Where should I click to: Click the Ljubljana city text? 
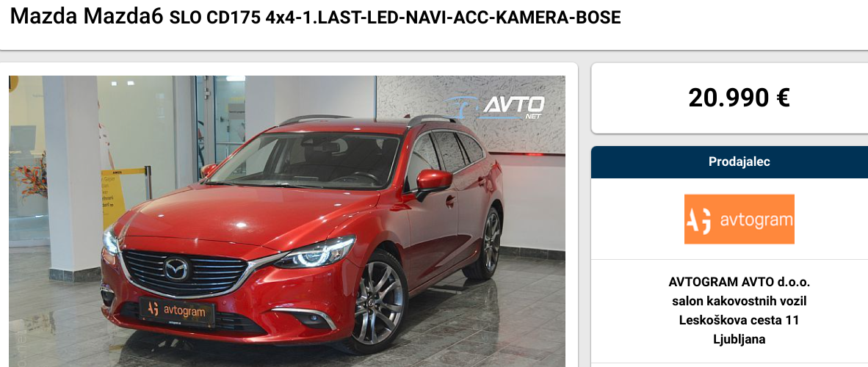[739, 339]
